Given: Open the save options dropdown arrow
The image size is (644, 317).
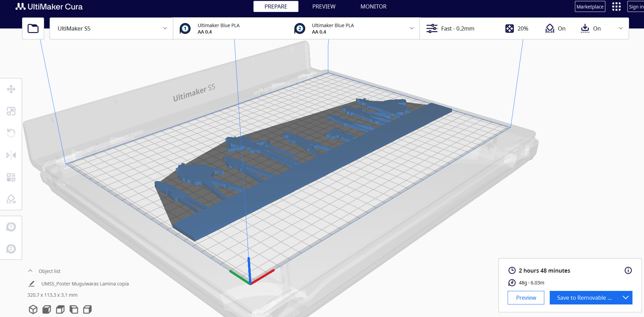Looking at the screenshot, I should click(x=626, y=298).
